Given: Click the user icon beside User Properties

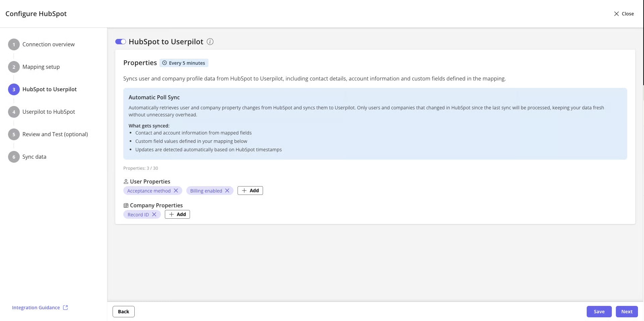Looking at the screenshot, I should [x=126, y=181].
